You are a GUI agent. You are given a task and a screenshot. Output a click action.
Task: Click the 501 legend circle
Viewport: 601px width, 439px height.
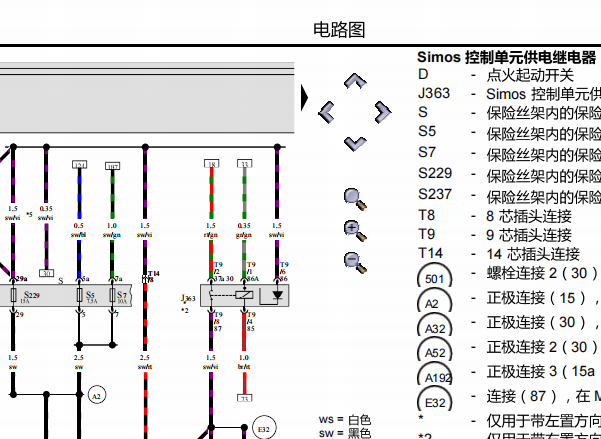[434, 276]
